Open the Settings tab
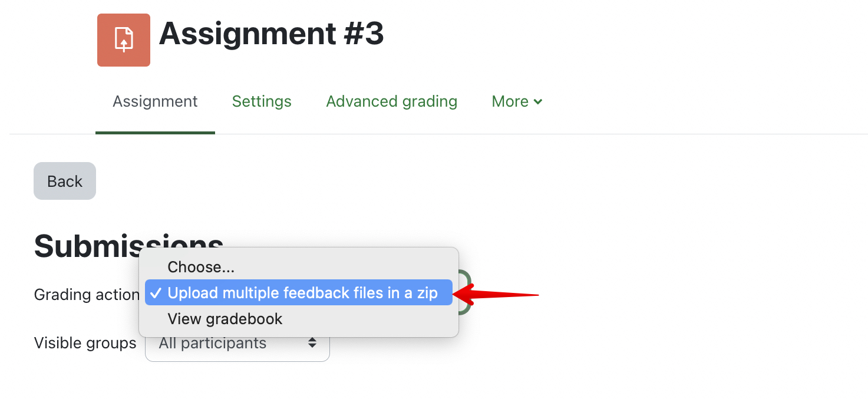The height and width of the screenshot is (399, 868). [x=262, y=102]
